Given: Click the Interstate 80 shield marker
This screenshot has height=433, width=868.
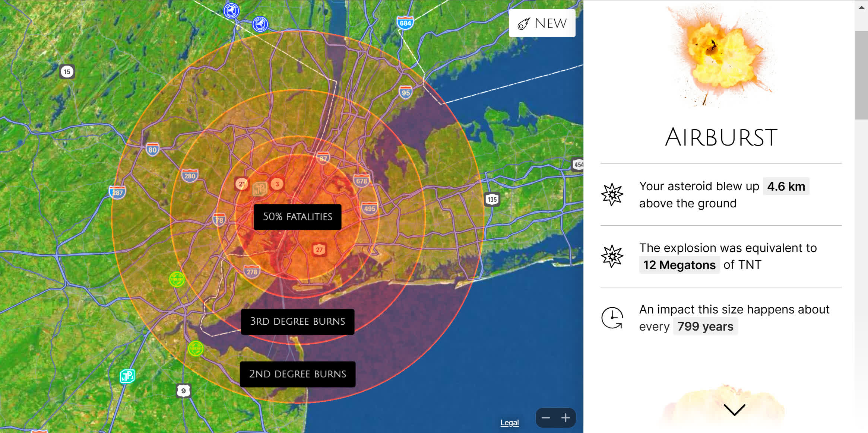Looking at the screenshot, I should [x=152, y=150].
